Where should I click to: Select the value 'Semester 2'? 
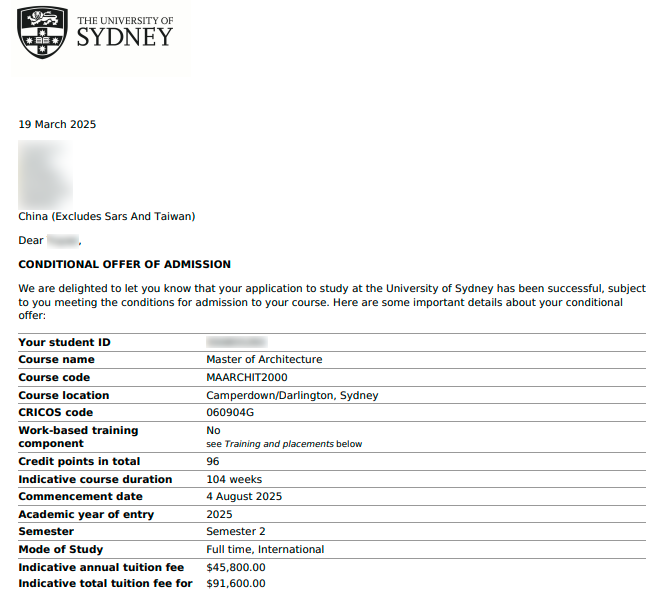point(236,532)
